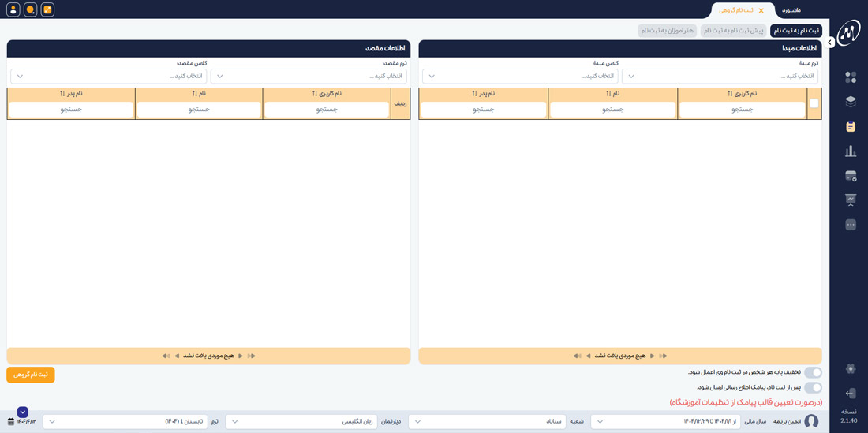868x433 pixels.
Task: Open the department (دپارتمان) dropdown in footer
Action: [x=301, y=422]
